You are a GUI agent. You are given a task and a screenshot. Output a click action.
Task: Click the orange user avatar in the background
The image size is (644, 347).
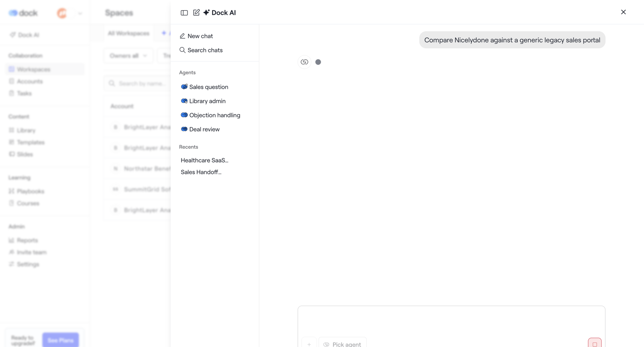[62, 13]
